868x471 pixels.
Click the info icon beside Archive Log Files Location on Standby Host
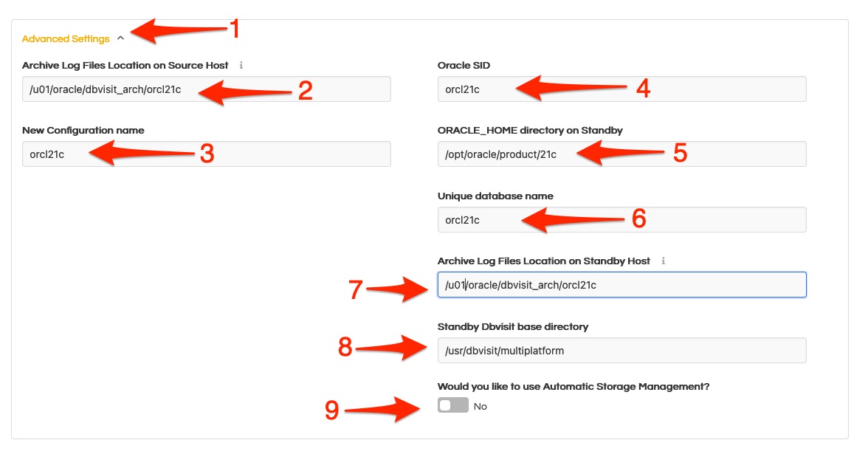663,261
